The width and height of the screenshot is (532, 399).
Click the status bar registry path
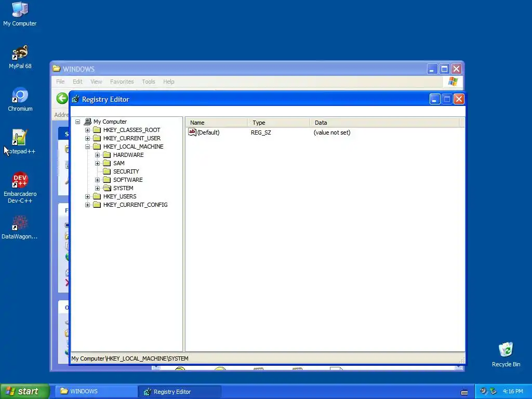(129, 358)
